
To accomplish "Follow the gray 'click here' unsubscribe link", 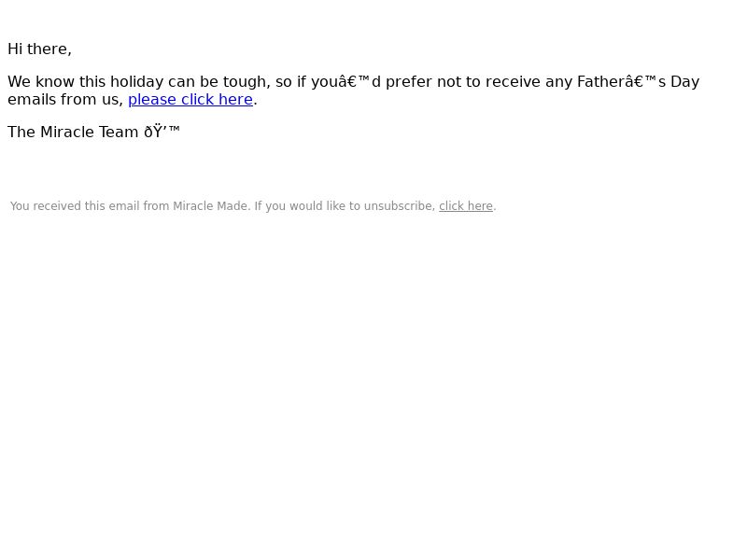I will 465,206.
